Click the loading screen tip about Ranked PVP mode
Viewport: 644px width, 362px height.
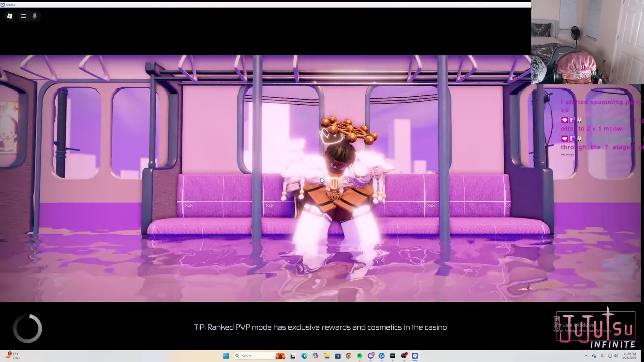point(320,327)
